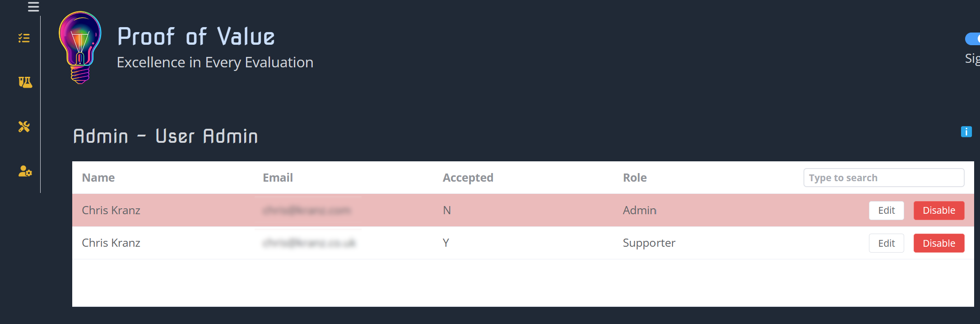The height and width of the screenshot is (324, 980).
Task: Click the Proof of Value lightbulb logo
Action: [x=79, y=47]
